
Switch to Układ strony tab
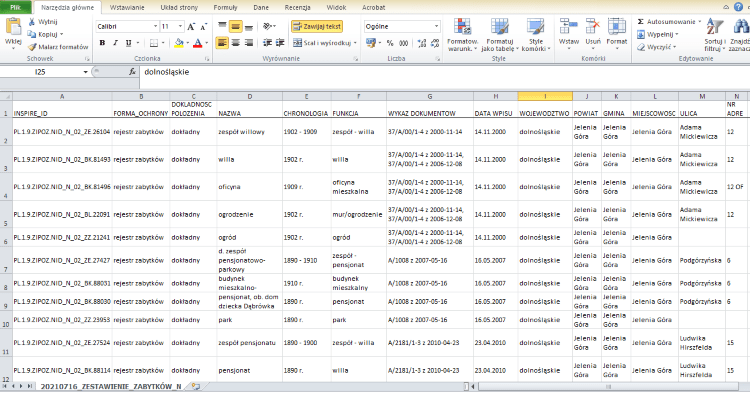click(179, 8)
